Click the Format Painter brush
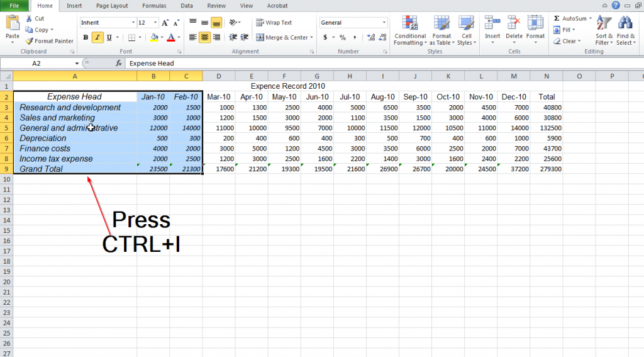 29,41
